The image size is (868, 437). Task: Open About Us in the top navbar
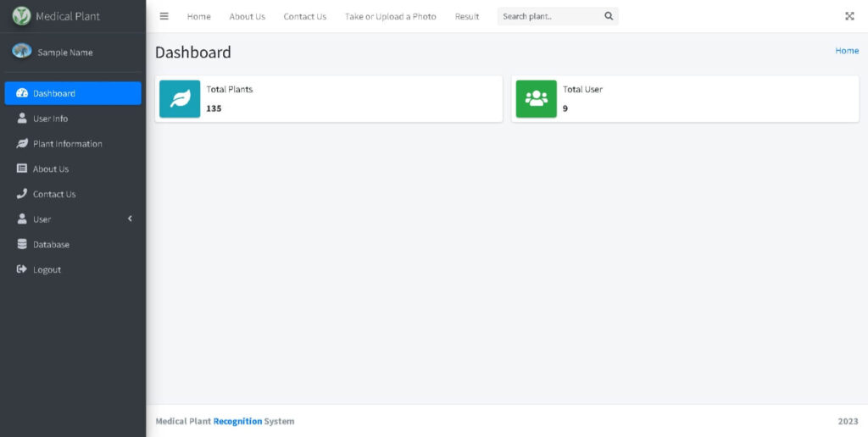pyautogui.click(x=247, y=17)
